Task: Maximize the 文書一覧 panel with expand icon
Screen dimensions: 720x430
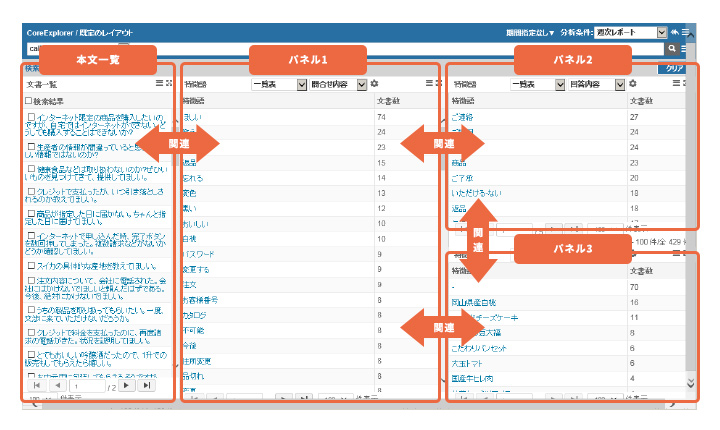Action: pyautogui.click(x=169, y=85)
